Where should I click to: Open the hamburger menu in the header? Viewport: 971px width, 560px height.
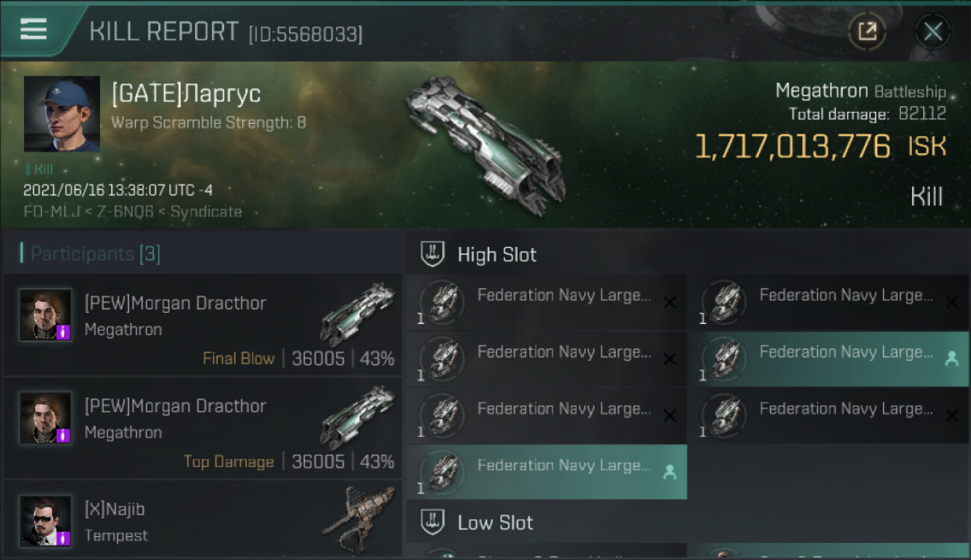34,30
